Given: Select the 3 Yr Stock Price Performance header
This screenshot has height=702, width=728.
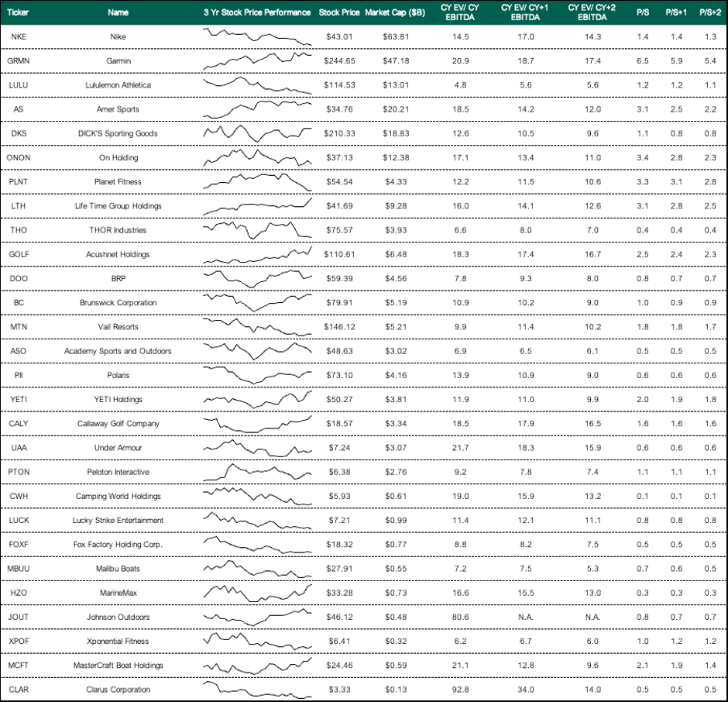Looking at the screenshot, I should pyautogui.click(x=257, y=12).
